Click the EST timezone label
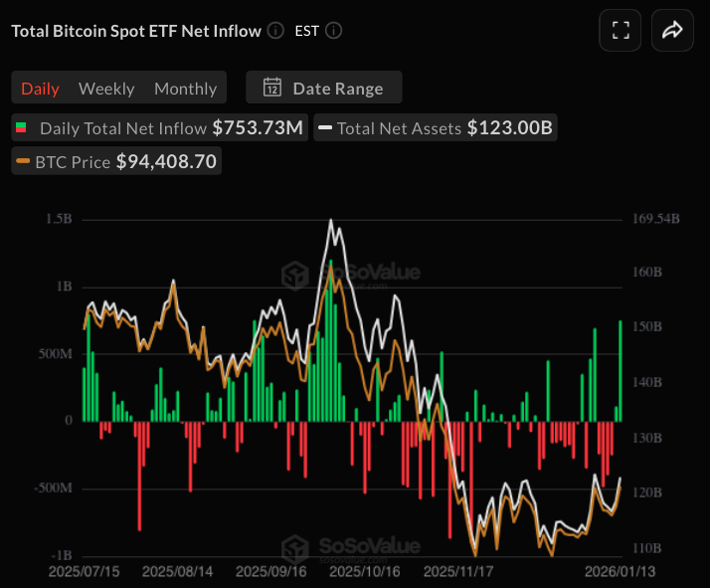This screenshot has width=710, height=588. pos(306,31)
